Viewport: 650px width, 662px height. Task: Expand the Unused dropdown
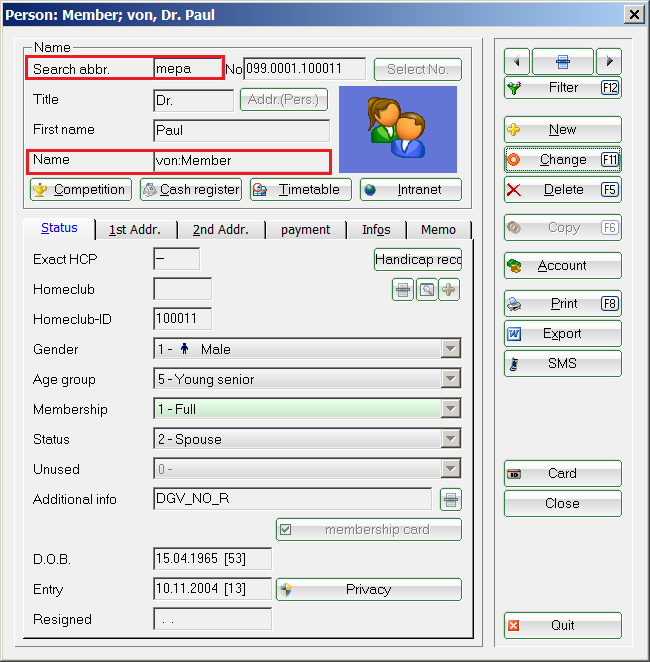[451, 469]
